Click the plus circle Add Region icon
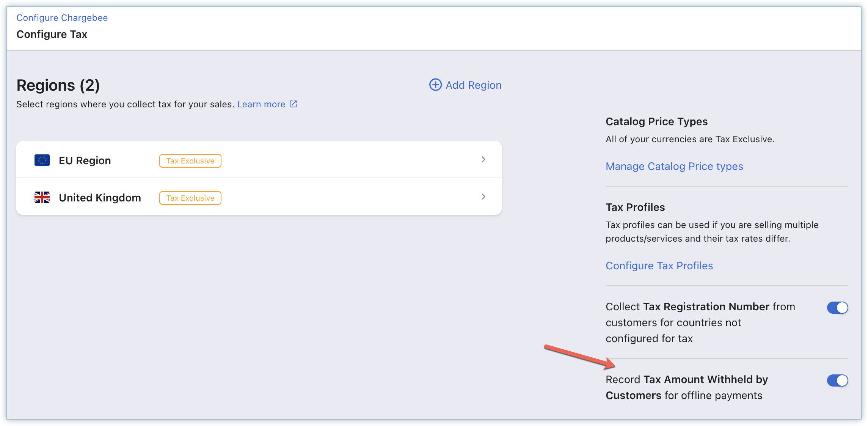868x426 pixels. click(x=435, y=85)
